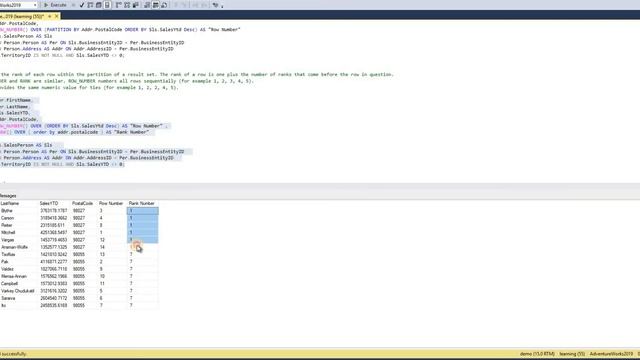Select Rank Number cell in Blythe row
The width and height of the screenshot is (640, 360).
coord(143,211)
